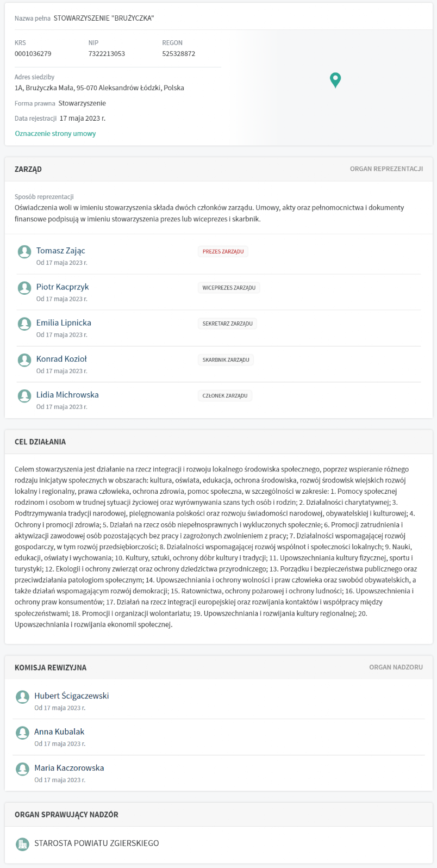
Task: Click the Skarbnik Zarządu role badge
Action: [x=226, y=360]
